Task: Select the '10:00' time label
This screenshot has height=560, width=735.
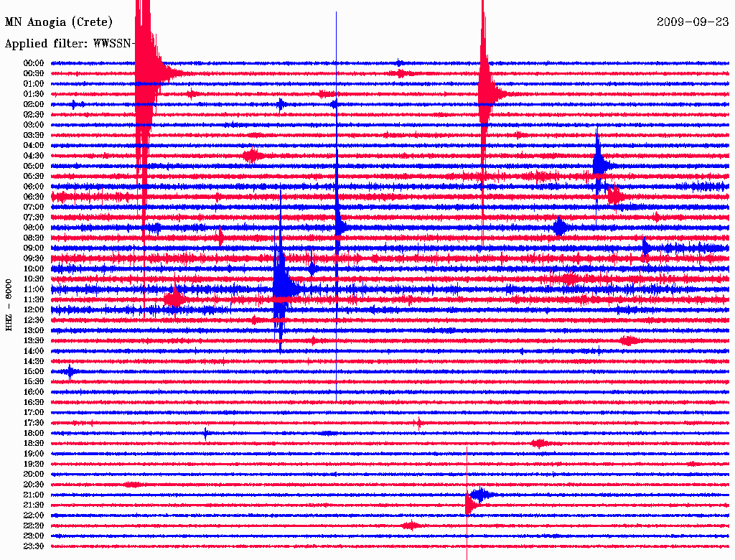Action: click(x=34, y=269)
